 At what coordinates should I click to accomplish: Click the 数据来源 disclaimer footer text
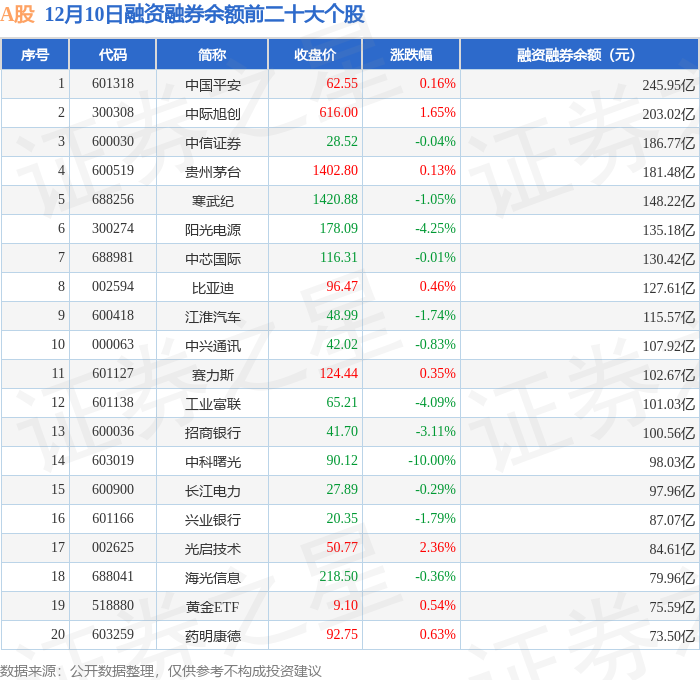161,671
